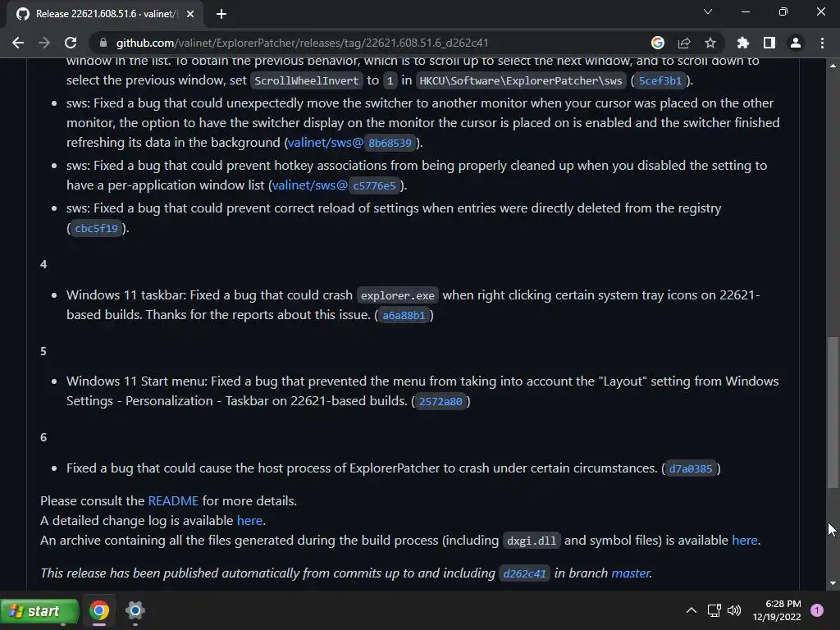This screenshot has height=630, width=840.
Task: Go back to the previous page
Action: pos(18,43)
